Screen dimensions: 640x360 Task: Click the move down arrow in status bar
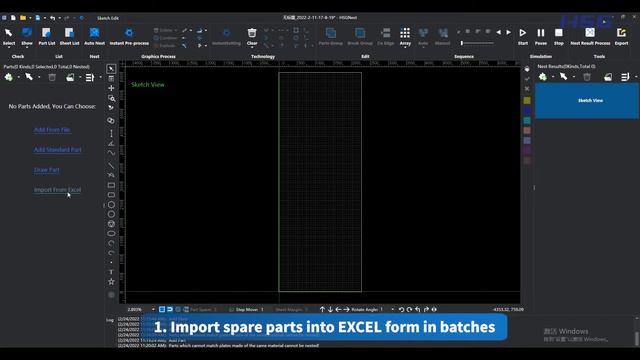(x=330, y=309)
